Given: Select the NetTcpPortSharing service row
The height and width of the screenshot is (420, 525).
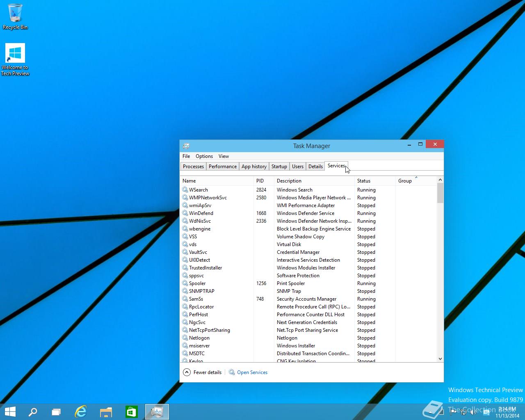Looking at the screenshot, I should (x=308, y=330).
